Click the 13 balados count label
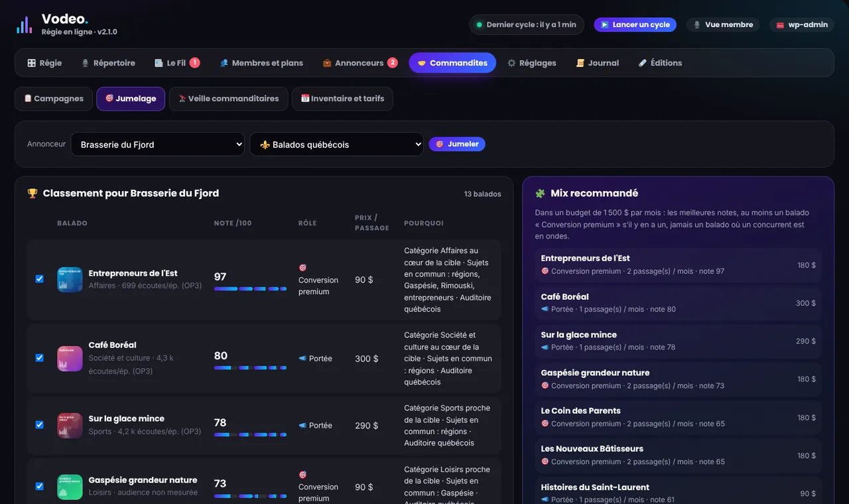The width and height of the screenshot is (849, 504). coord(483,194)
